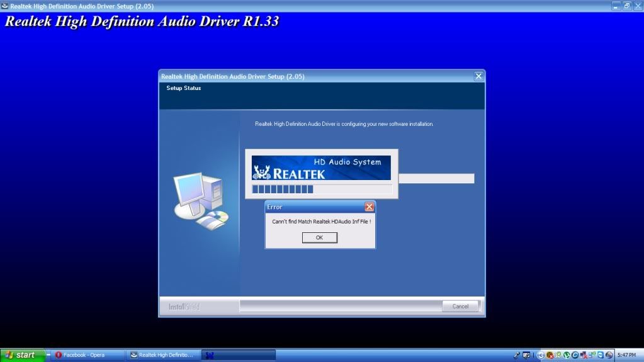Click the disconnected network tray icon

pos(584,355)
